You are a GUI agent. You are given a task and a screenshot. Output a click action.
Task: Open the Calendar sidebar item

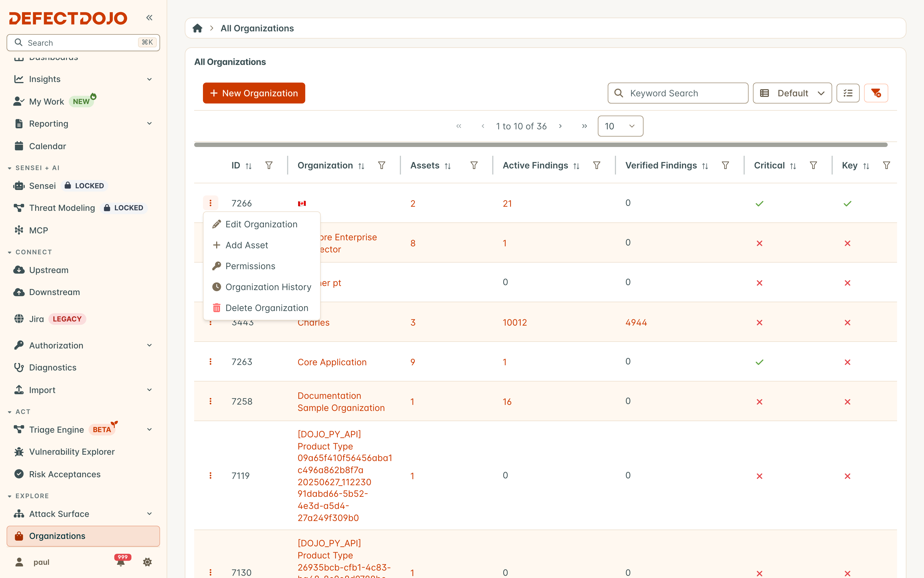click(83, 146)
